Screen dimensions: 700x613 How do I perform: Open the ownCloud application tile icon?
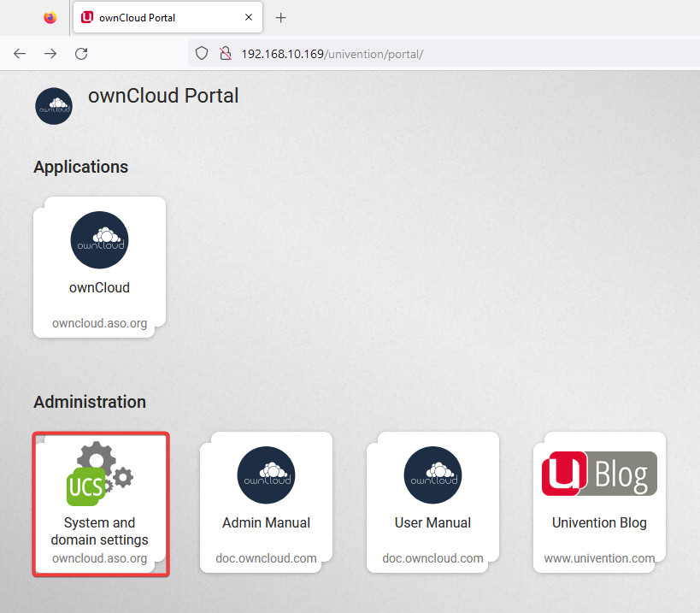tap(99, 240)
